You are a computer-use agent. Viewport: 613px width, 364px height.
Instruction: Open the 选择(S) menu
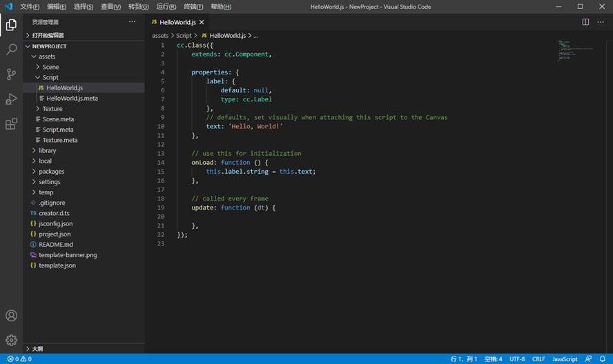(x=84, y=7)
